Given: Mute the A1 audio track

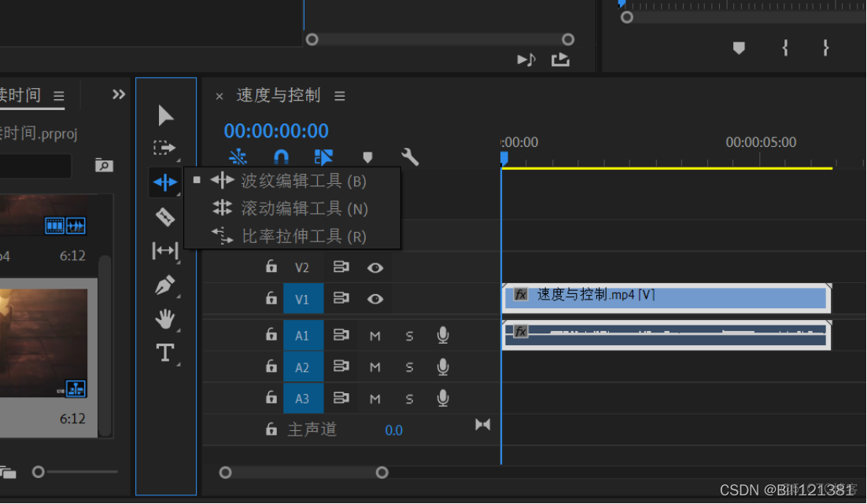Looking at the screenshot, I should pos(374,335).
